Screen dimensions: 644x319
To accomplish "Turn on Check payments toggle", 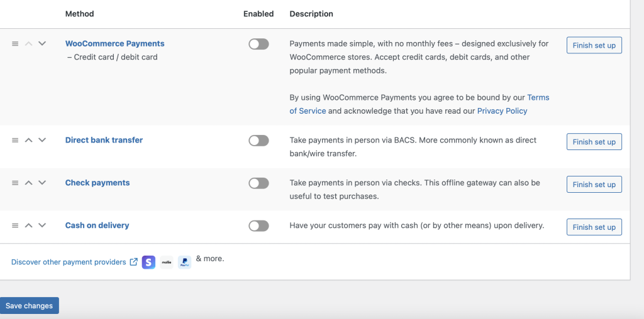I will [258, 183].
